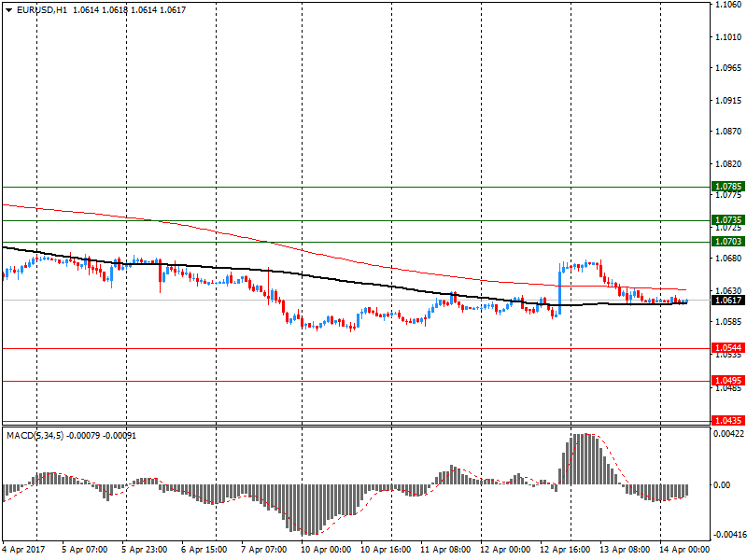The width and height of the screenshot is (747, 560).
Task: Select the 10 Apr 16:00 time label
Action: (x=386, y=550)
